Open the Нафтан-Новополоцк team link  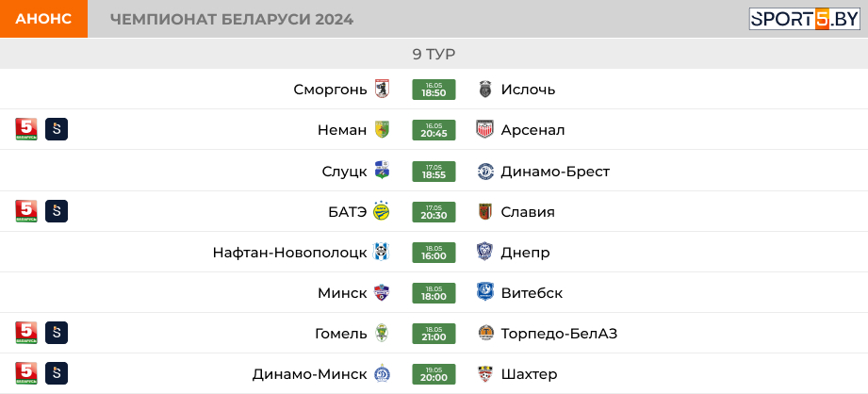[290, 253]
